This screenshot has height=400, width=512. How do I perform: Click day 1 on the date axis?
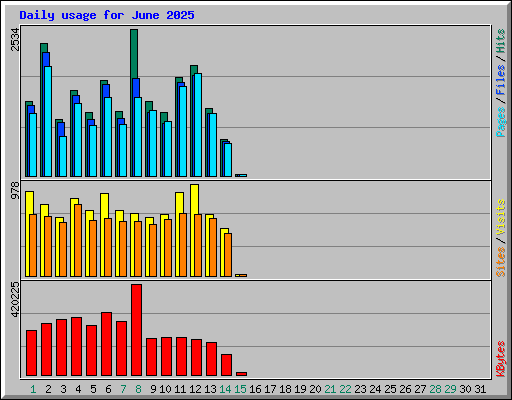(x=33, y=389)
